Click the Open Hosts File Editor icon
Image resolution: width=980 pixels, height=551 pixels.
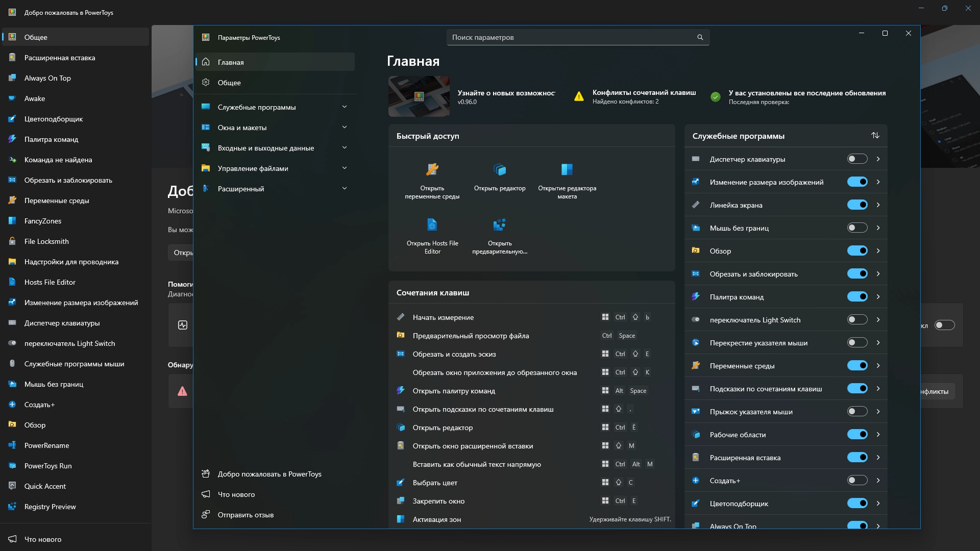point(432,224)
